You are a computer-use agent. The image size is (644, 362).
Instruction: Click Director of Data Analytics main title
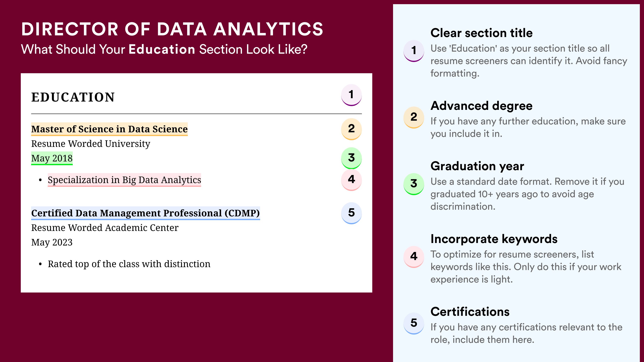point(172,29)
